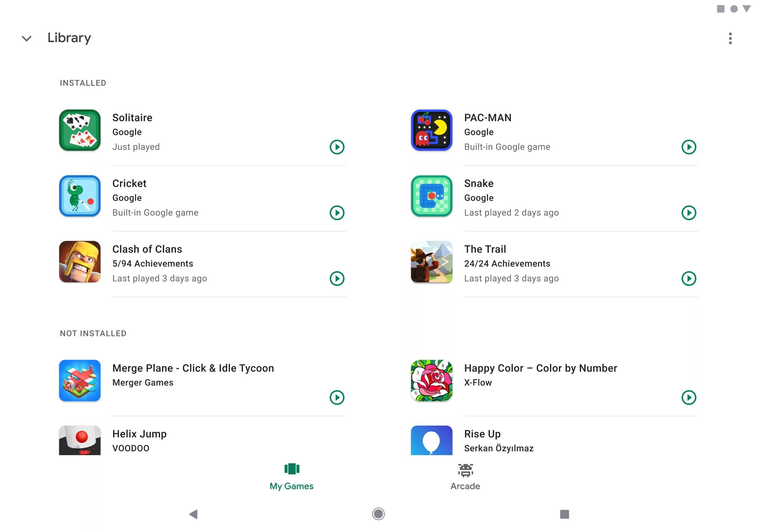Open PAC-MAN app icon
Screen dimensions: 757x532
[x=431, y=131]
